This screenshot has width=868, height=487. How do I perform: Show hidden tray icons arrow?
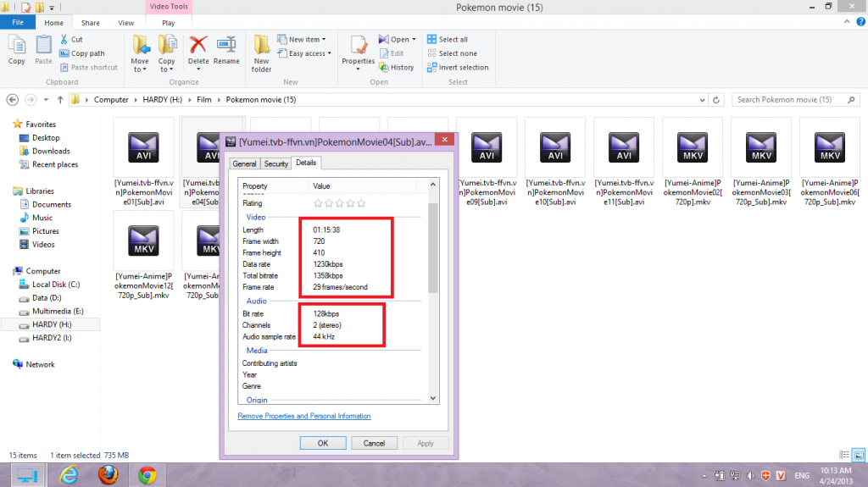click(x=704, y=475)
